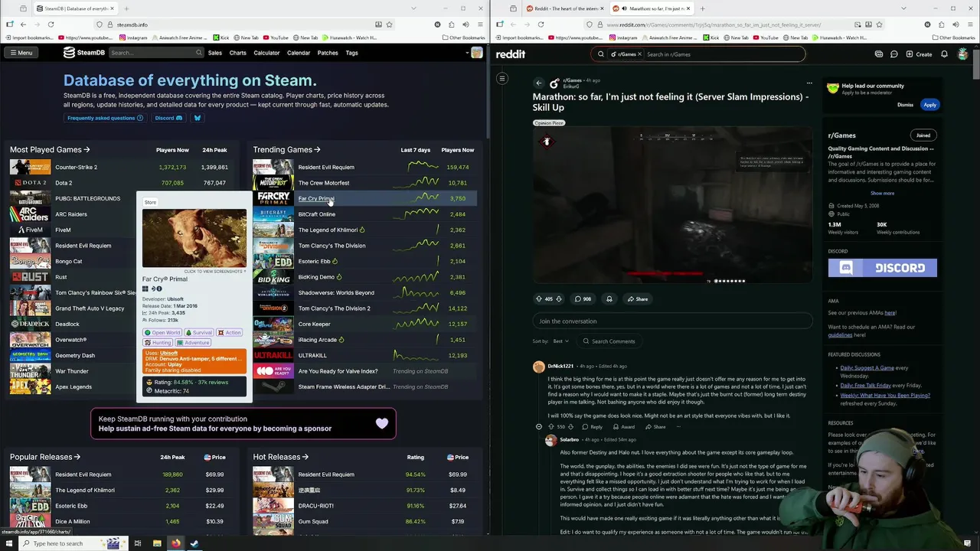
Task: Collapse DrNick1221 comment thread
Action: coord(539,427)
